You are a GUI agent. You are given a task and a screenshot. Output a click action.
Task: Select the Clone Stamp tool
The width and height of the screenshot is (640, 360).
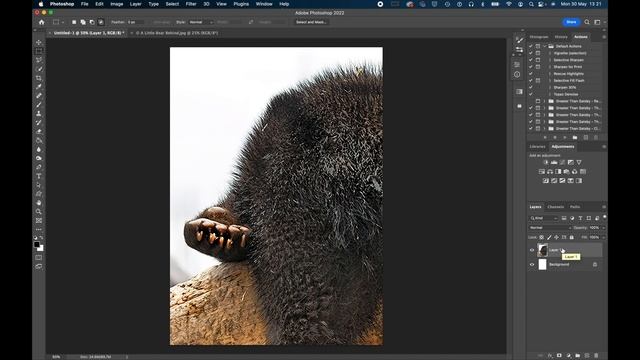[x=39, y=113]
